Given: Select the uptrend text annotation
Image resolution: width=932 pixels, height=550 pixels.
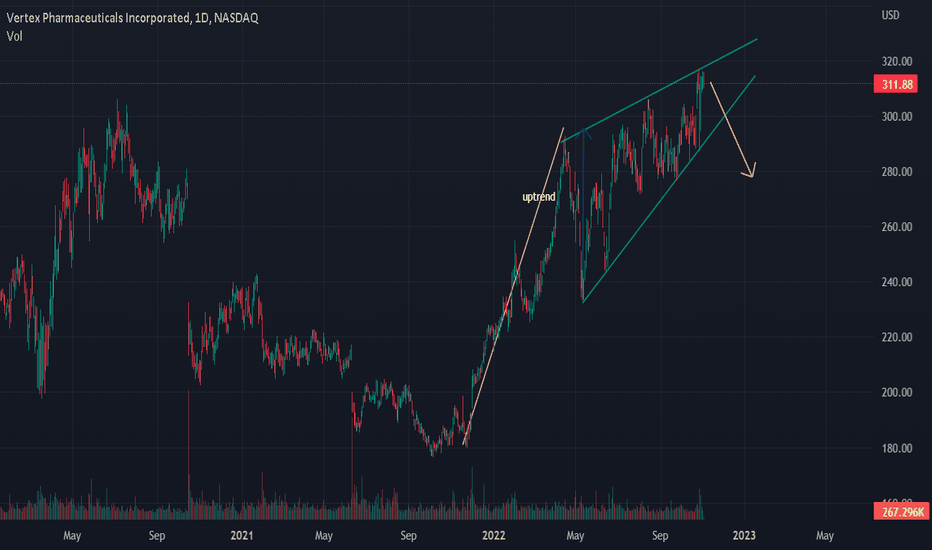Looking at the screenshot, I should point(539,197).
